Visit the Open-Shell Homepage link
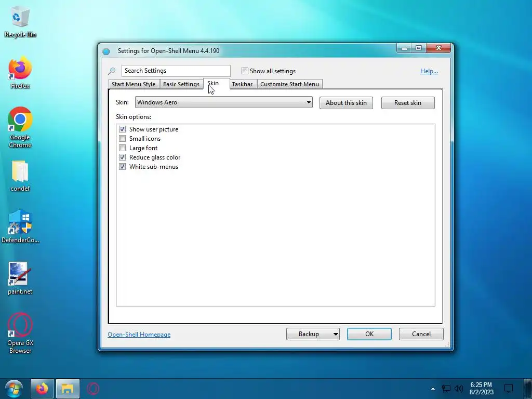 point(139,335)
